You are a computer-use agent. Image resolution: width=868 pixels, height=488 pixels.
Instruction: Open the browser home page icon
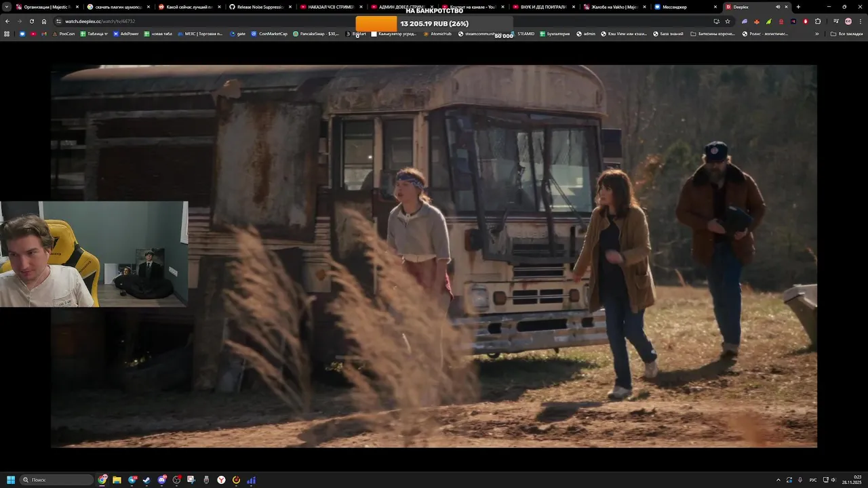point(44,21)
